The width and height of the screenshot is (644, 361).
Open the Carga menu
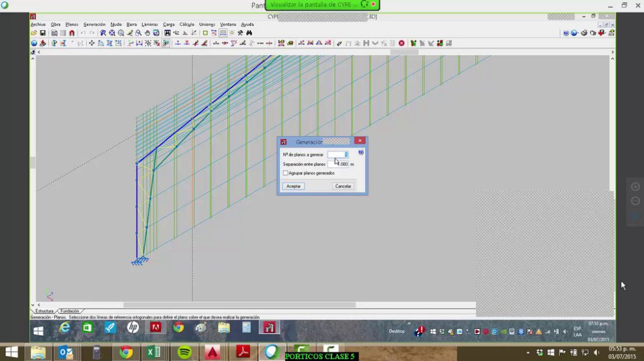(169, 24)
